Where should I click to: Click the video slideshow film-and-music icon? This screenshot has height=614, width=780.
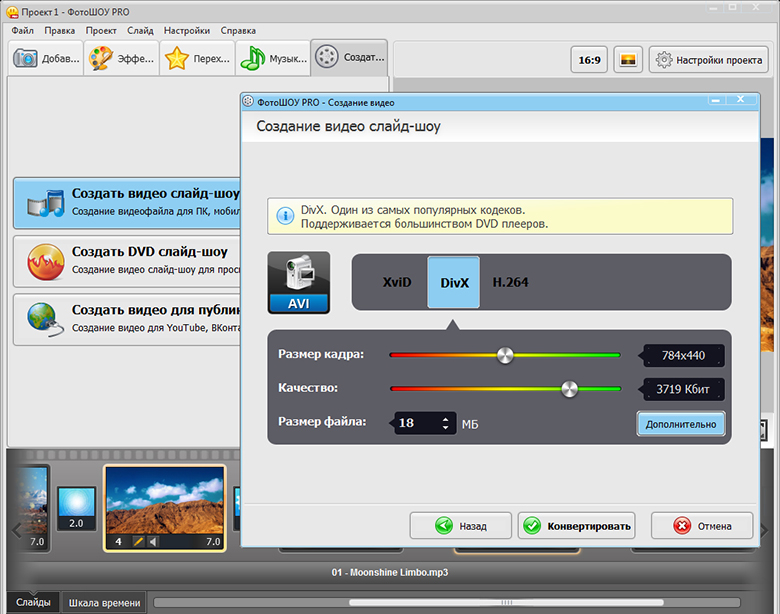click(46, 203)
